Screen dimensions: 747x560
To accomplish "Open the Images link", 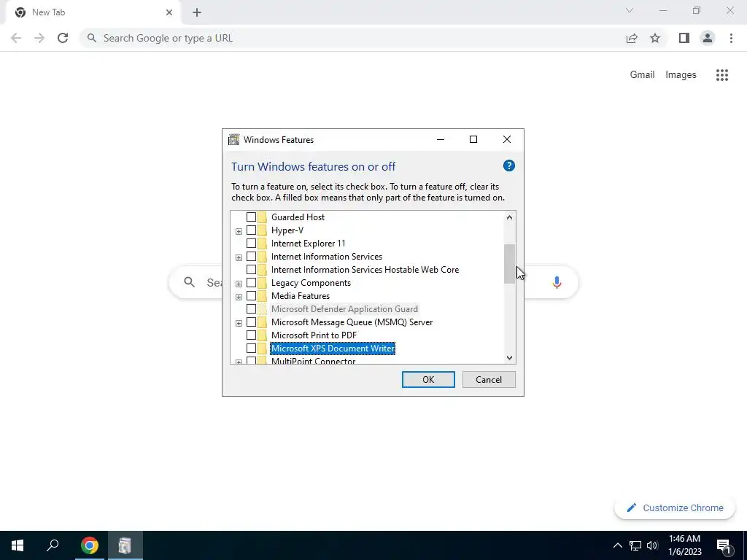I will (681, 75).
